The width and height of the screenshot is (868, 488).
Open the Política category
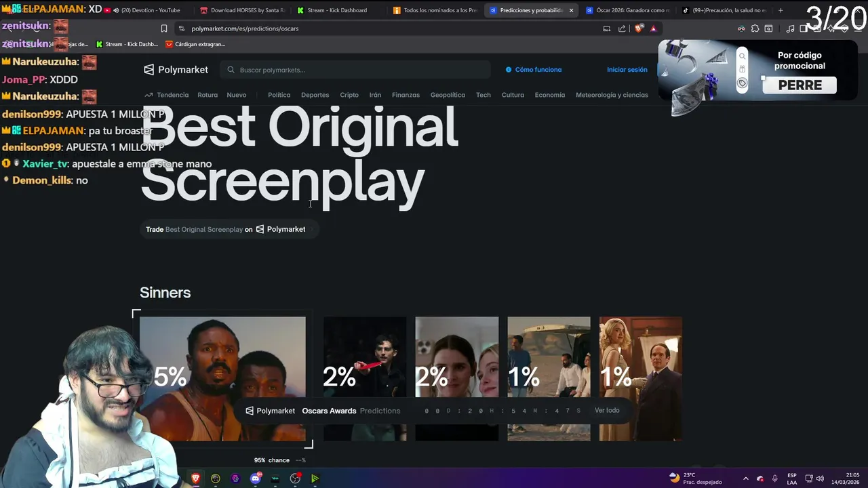point(279,95)
